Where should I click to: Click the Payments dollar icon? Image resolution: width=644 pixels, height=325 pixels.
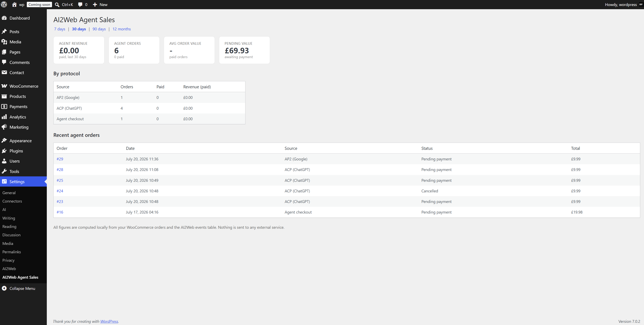coord(4,106)
